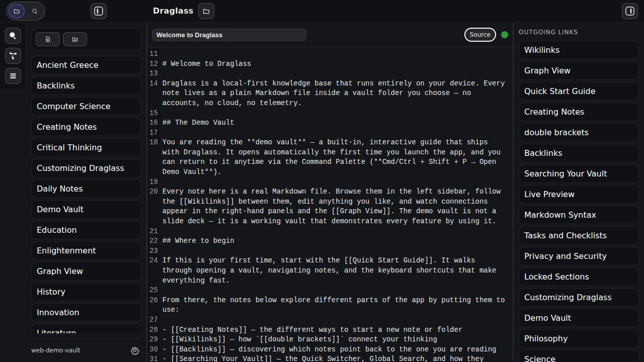Open the Innovation note
The image size is (644, 362).
click(x=86, y=312)
